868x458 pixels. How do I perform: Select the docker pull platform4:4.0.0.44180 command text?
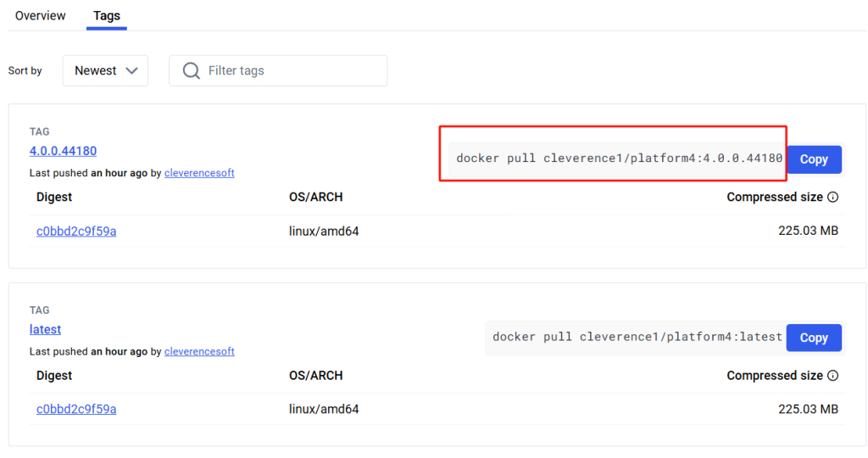point(619,159)
